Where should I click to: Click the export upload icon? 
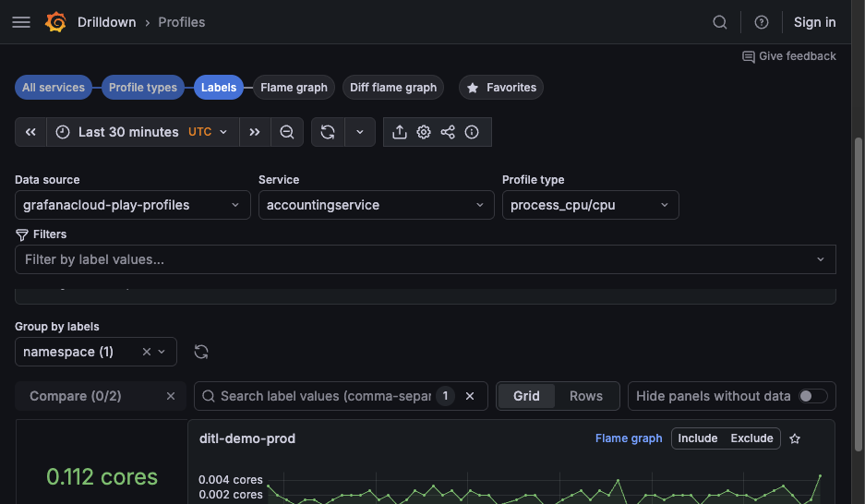400,132
